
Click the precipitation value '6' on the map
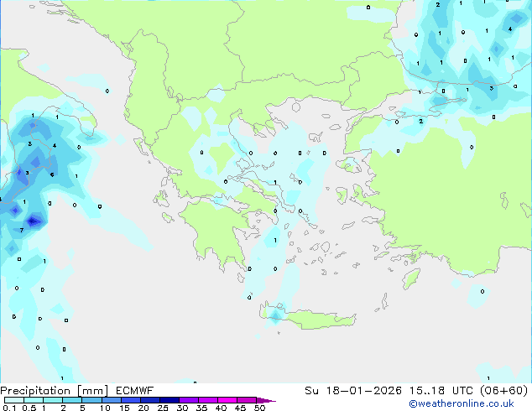tap(52, 174)
